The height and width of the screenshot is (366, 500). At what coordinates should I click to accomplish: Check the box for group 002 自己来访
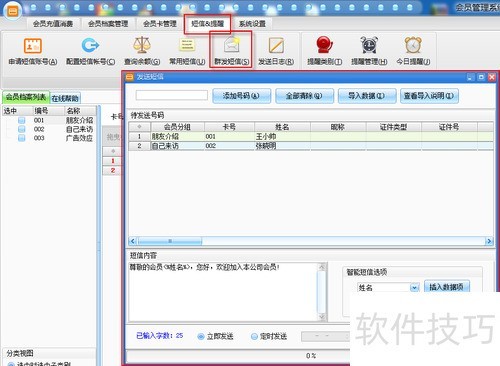[22, 129]
